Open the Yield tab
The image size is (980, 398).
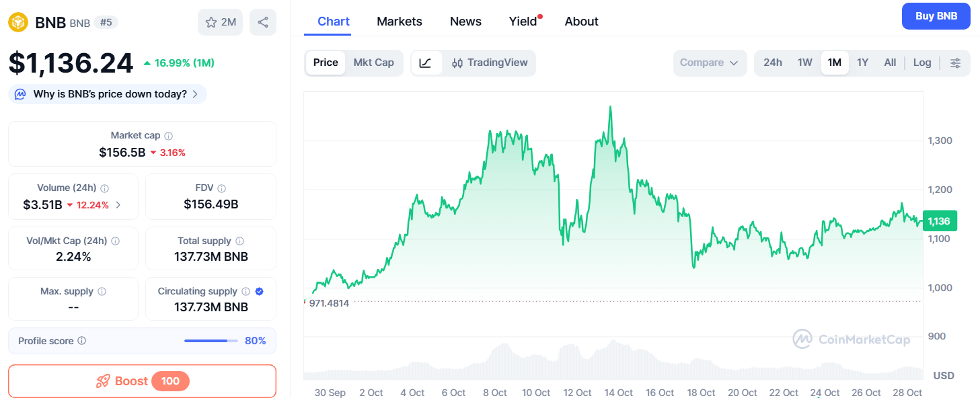pos(523,22)
